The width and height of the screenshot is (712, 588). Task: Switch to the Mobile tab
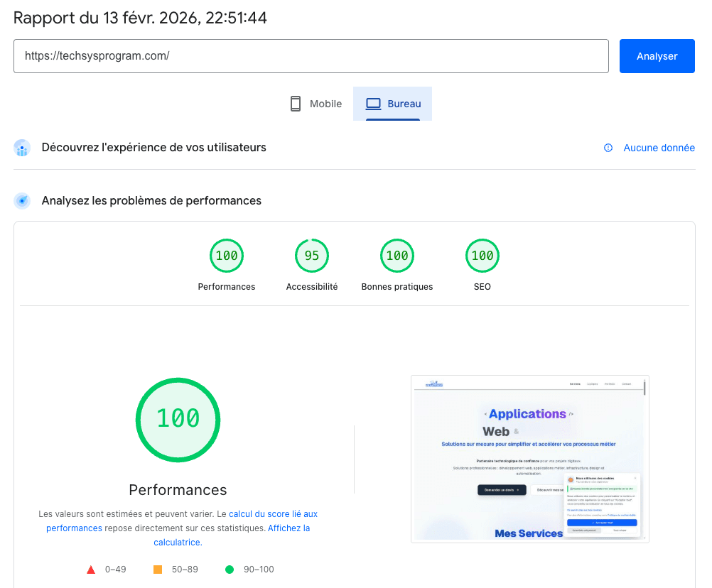coord(315,103)
